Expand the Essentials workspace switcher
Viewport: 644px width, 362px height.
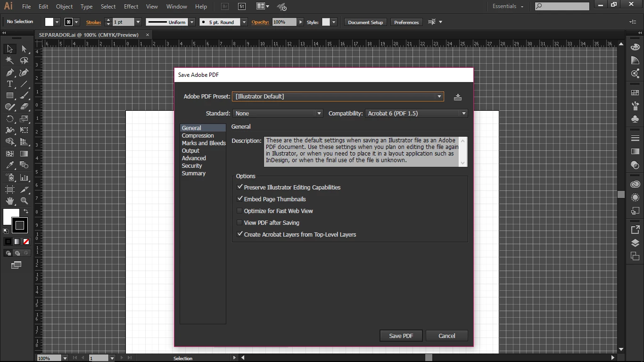tap(508, 6)
